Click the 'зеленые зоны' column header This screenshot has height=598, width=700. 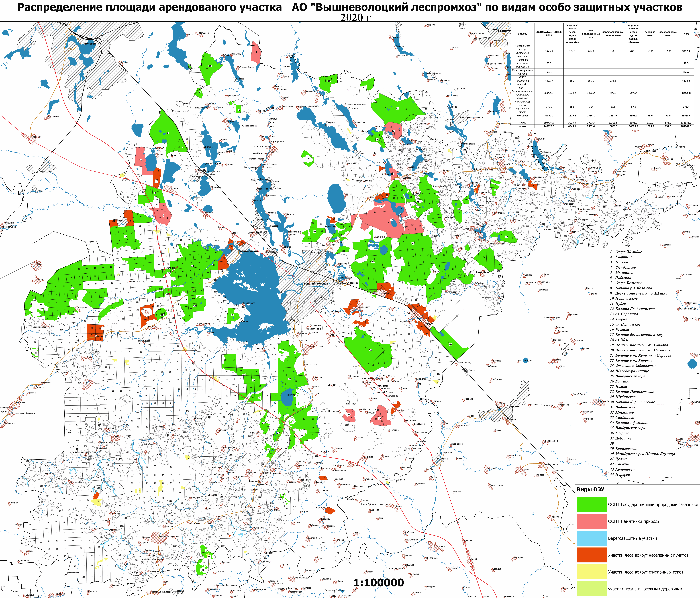point(650,34)
